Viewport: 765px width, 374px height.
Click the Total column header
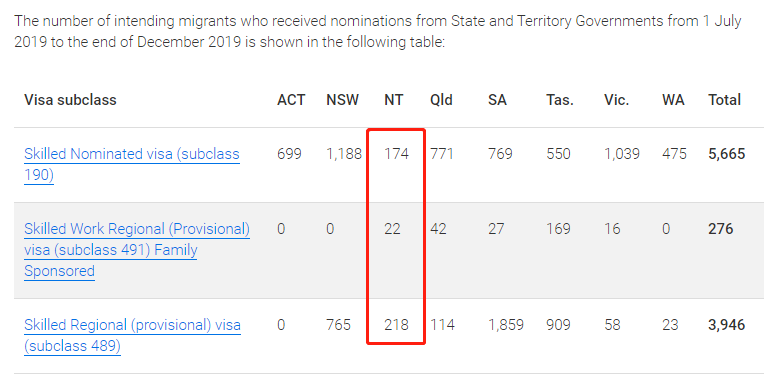coord(725,100)
